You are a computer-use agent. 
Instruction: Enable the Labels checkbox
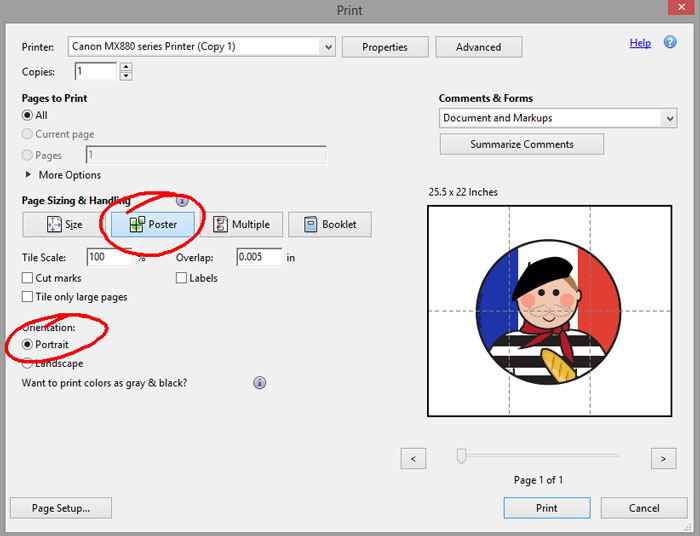[x=181, y=278]
